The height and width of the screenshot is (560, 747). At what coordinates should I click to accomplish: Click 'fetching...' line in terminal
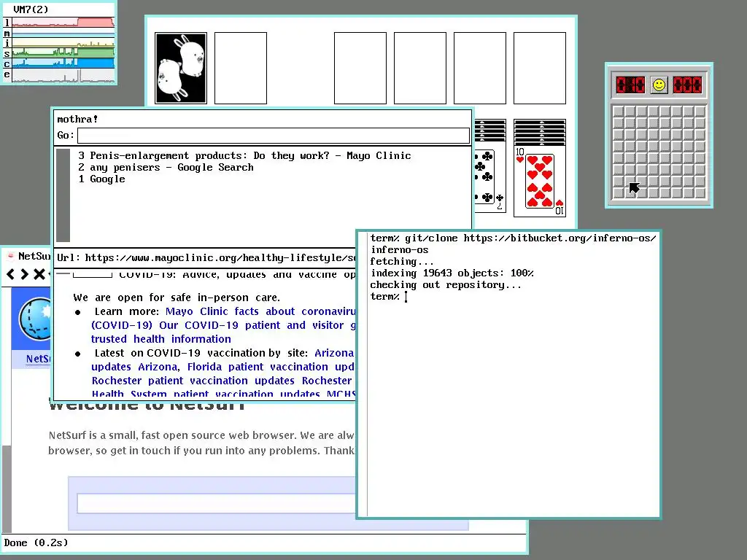[x=402, y=262]
